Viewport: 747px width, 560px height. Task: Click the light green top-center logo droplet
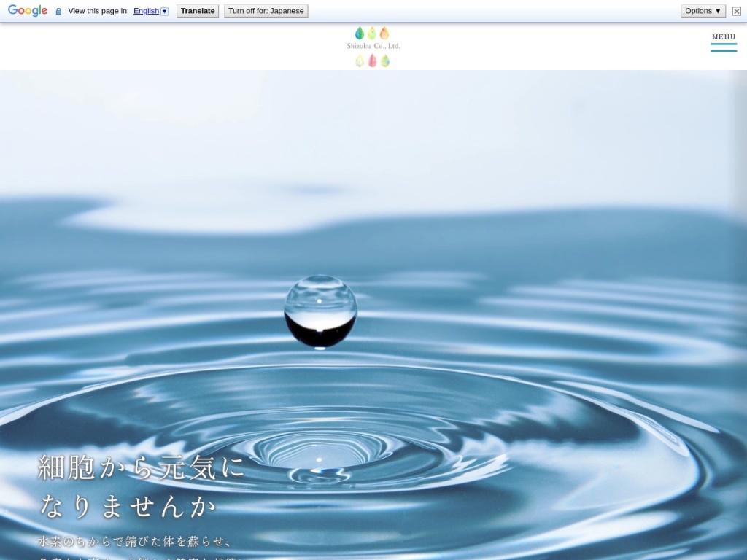372,34
